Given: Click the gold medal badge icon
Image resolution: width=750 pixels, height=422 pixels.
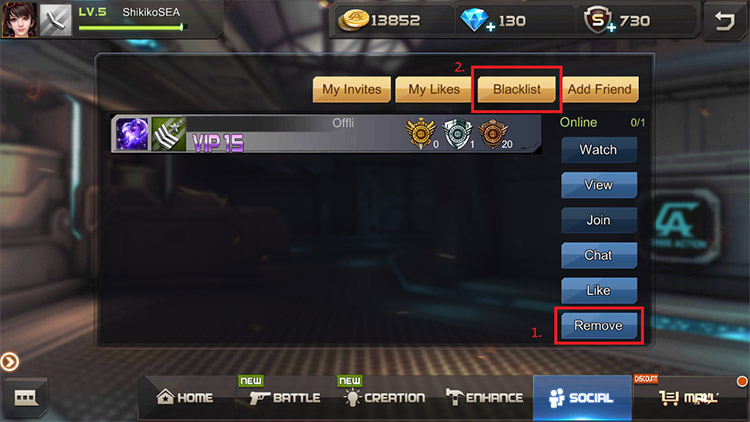Looking at the screenshot, I should pos(420,133).
